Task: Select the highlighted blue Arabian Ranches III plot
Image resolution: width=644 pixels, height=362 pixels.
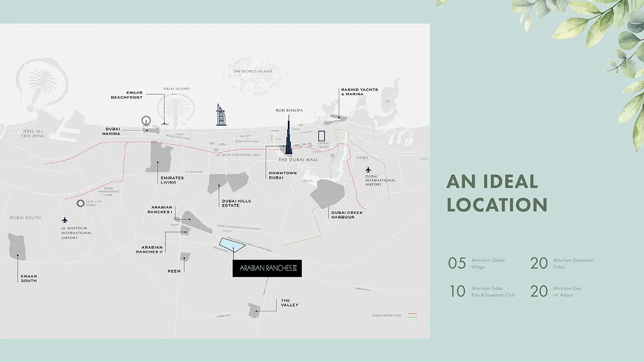Action: point(232,244)
